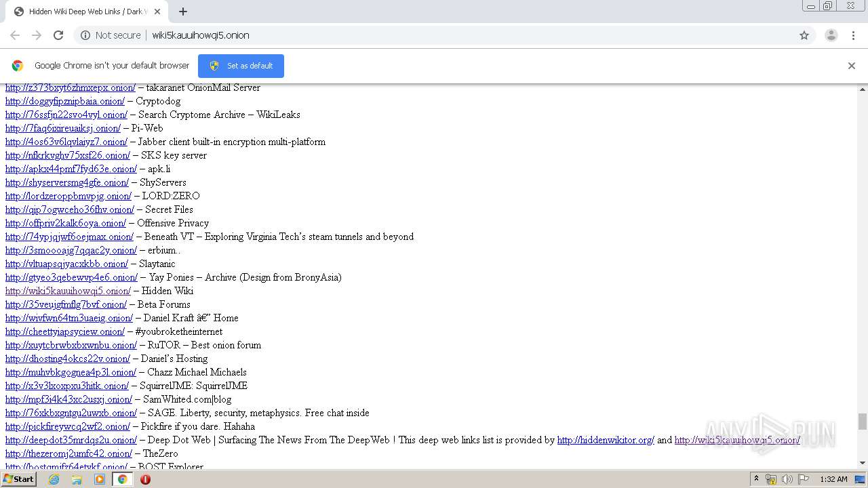Open the file explorer taskbar icon
This screenshot has width=868, height=488.
pyautogui.click(x=77, y=479)
